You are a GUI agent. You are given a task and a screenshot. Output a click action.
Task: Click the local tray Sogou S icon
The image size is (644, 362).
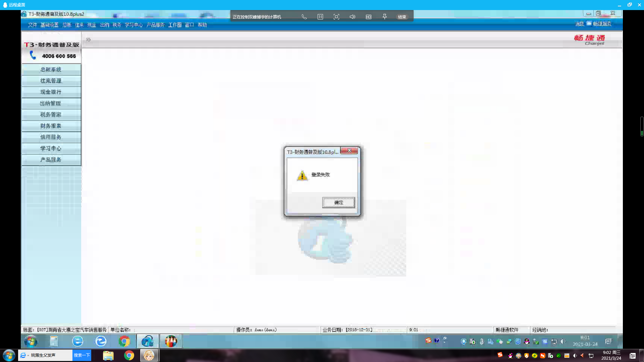500,355
